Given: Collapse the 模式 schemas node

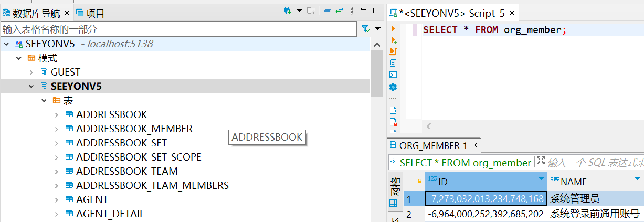Looking at the screenshot, I should click(x=19, y=58).
